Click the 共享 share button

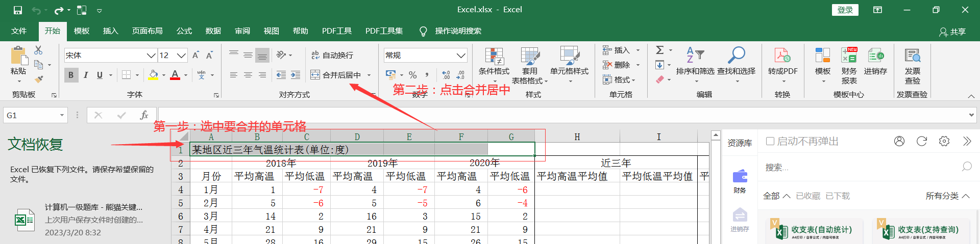click(952, 32)
